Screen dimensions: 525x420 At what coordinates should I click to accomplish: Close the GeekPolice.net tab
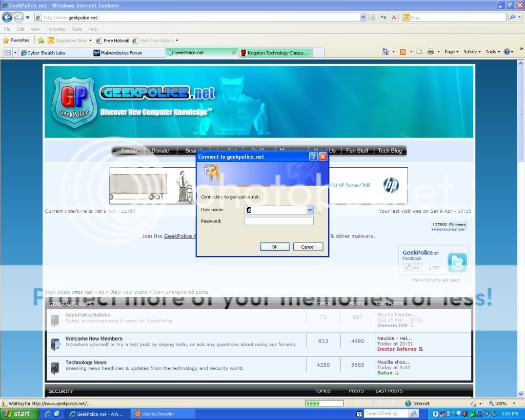click(234, 53)
